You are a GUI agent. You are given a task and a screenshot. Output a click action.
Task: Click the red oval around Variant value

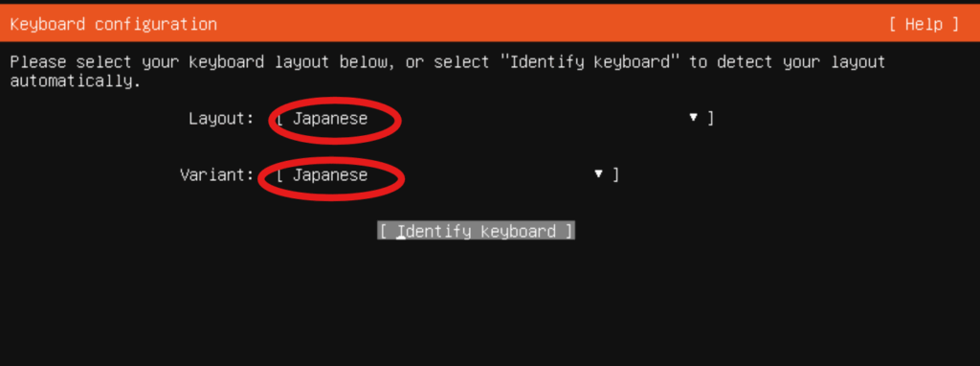331,177
